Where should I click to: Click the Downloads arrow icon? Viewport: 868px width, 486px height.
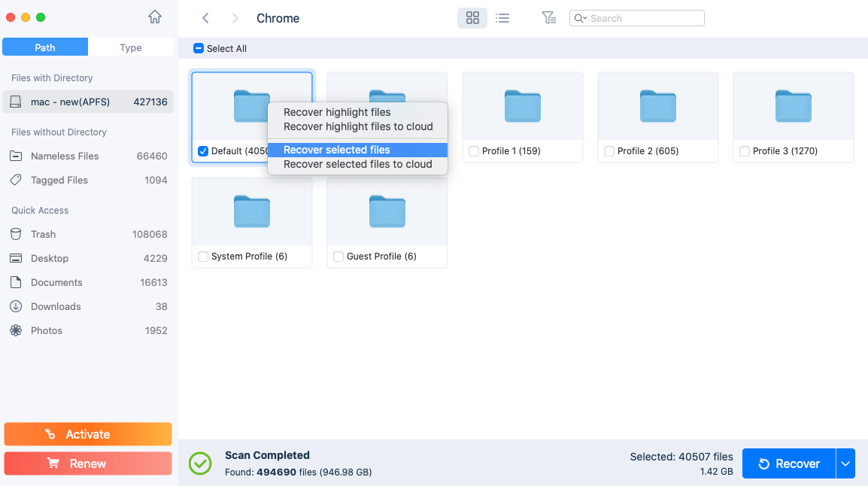[16, 306]
